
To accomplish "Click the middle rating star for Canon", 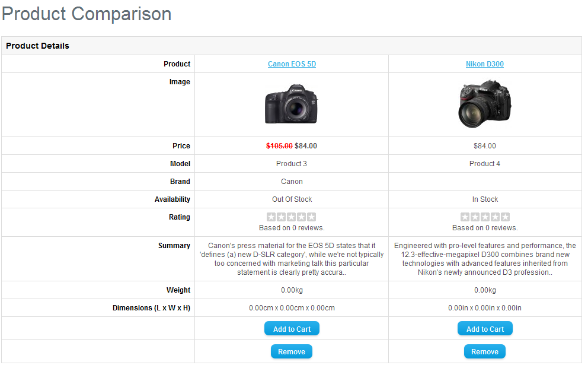I will coord(292,217).
